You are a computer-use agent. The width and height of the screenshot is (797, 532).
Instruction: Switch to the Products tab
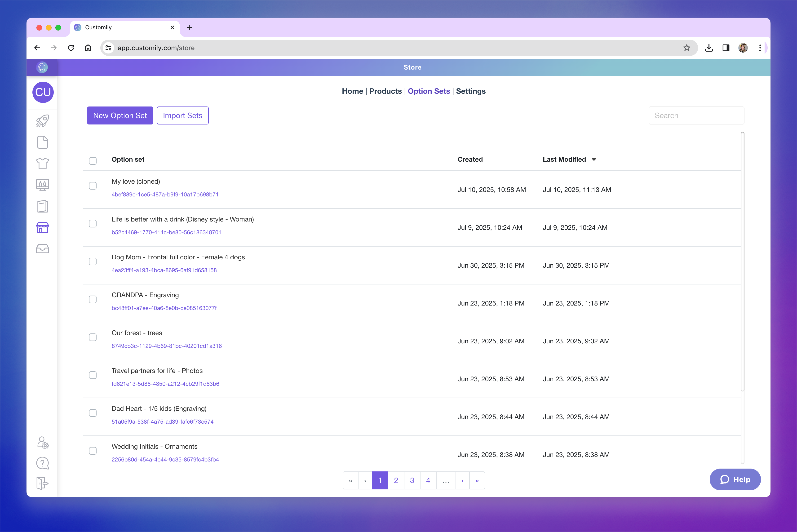[x=385, y=91]
